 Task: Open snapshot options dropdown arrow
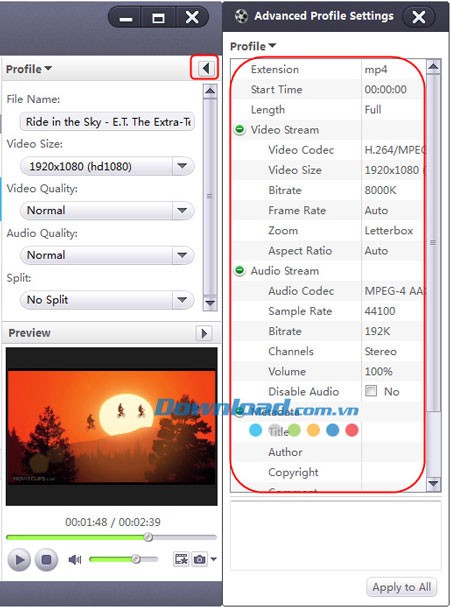tap(213, 559)
